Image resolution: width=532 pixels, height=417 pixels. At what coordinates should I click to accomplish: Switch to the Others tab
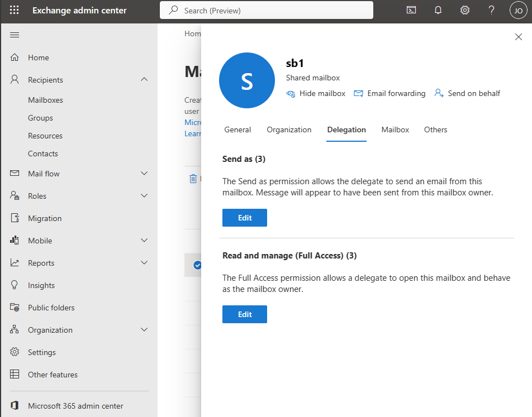click(436, 130)
